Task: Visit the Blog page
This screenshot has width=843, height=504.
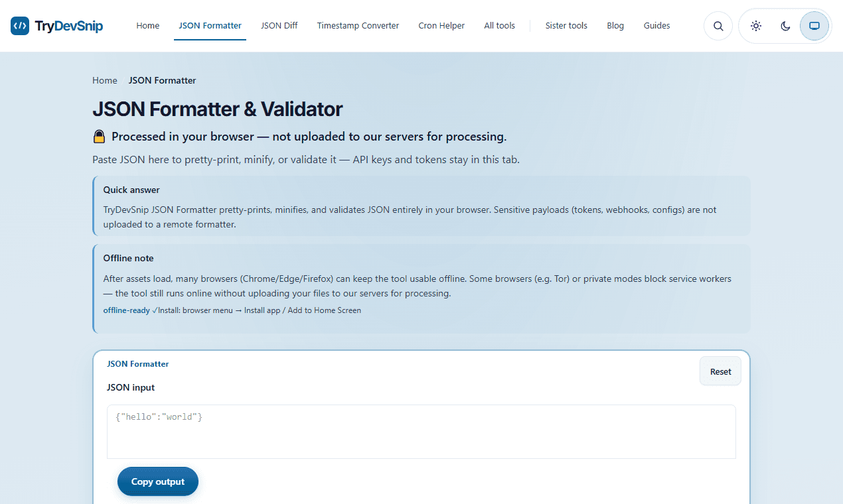Action: pyautogui.click(x=615, y=26)
